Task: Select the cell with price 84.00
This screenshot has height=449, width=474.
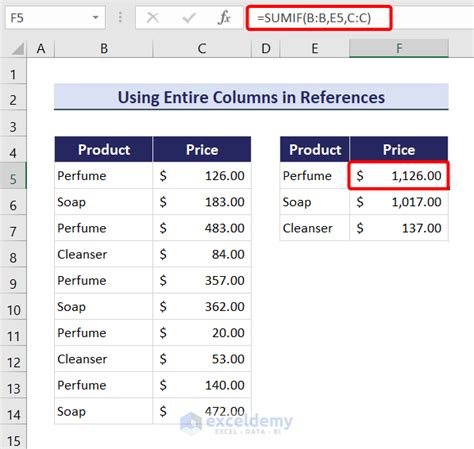Action: 202,254
